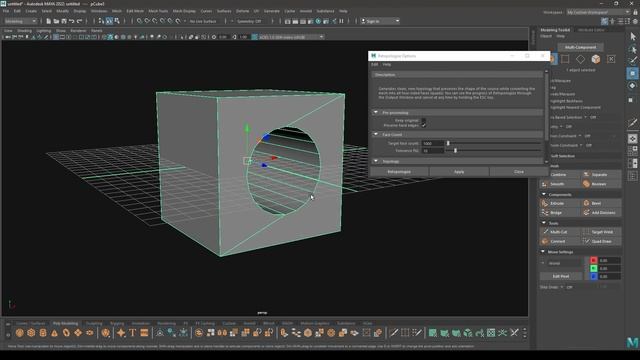
Task: Toggle the Preserve hard edges checkbox
Action: point(423,125)
